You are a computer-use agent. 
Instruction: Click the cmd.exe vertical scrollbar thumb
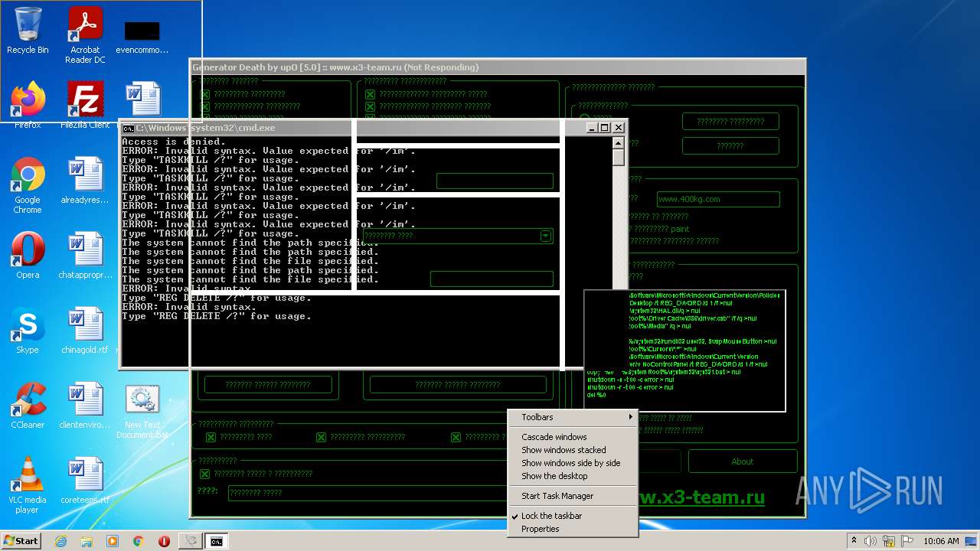pos(619,158)
